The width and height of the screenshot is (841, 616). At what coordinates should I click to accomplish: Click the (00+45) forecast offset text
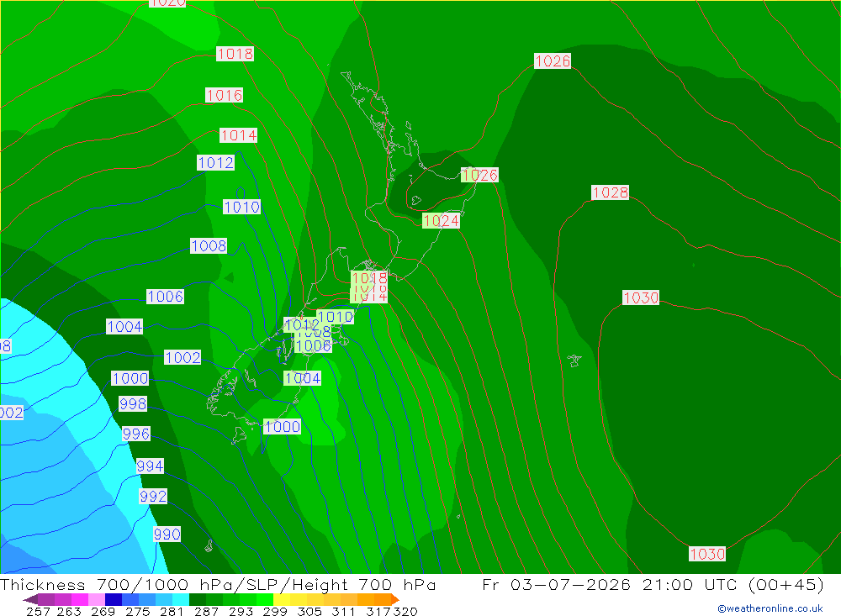785,584
